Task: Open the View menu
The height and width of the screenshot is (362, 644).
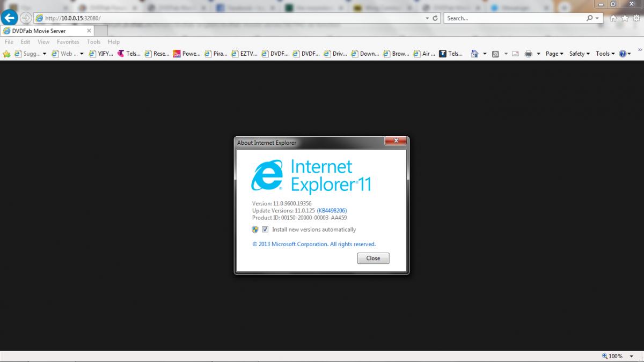Action: tap(43, 42)
